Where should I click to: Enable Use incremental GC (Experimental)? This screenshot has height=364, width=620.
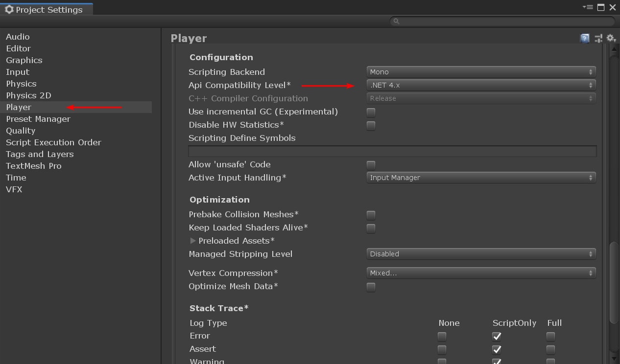[x=371, y=112]
